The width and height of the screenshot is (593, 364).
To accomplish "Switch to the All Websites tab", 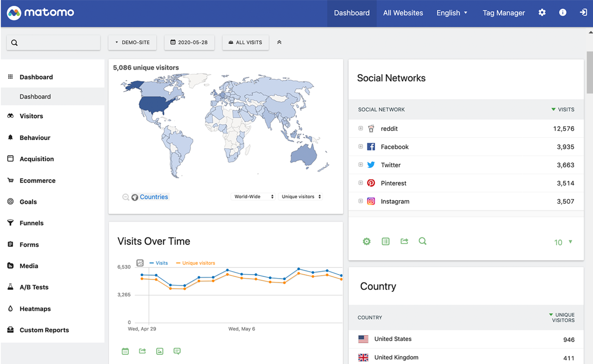I will point(403,13).
